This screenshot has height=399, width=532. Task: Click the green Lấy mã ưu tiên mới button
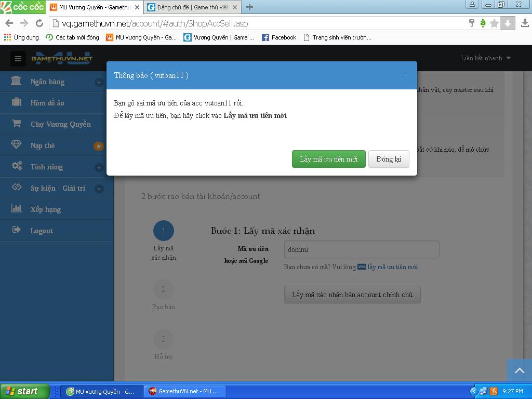click(328, 159)
